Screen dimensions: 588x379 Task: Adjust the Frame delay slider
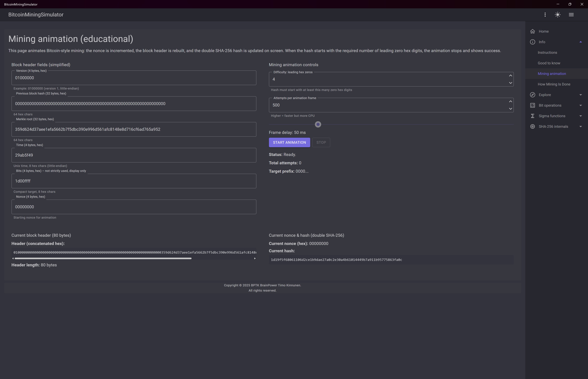pyautogui.click(x=318, y=124)
